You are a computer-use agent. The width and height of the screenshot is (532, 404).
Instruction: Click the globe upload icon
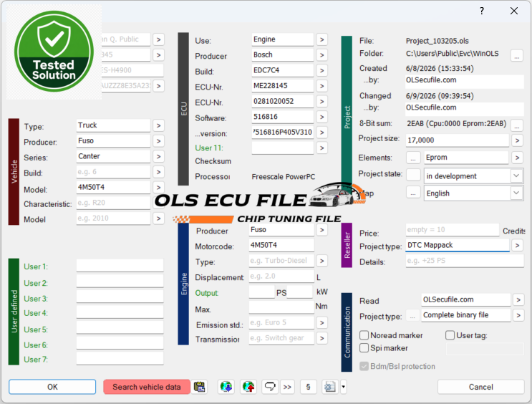pyautogui.click(x=248, y=387)
